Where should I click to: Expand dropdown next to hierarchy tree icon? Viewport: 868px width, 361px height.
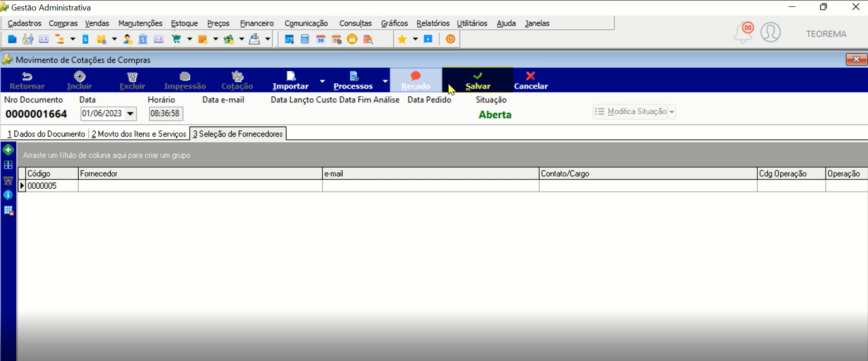pyautogui.click(x=72, y=39)
